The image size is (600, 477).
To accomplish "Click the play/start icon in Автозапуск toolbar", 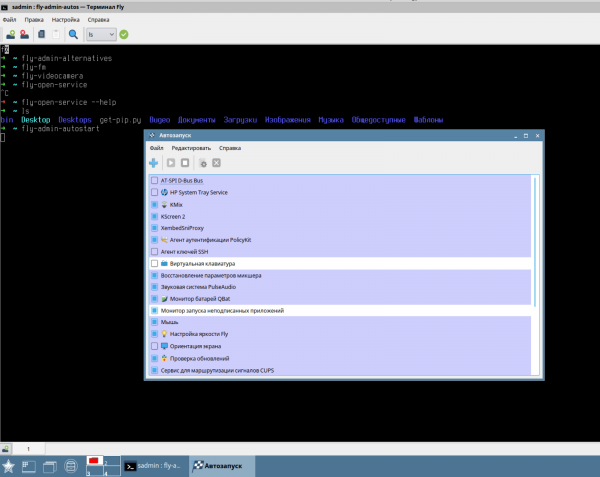I will [170, 162].
